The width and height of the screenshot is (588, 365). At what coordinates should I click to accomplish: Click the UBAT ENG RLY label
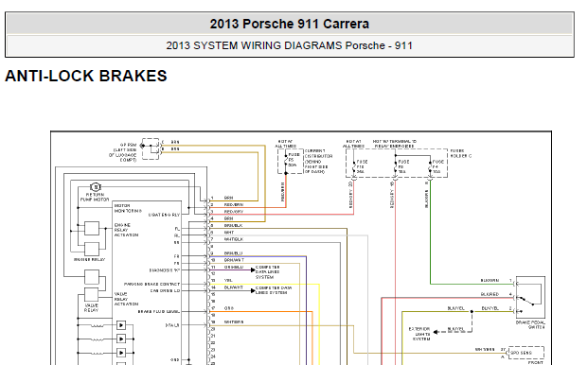[x=164, y=215]
